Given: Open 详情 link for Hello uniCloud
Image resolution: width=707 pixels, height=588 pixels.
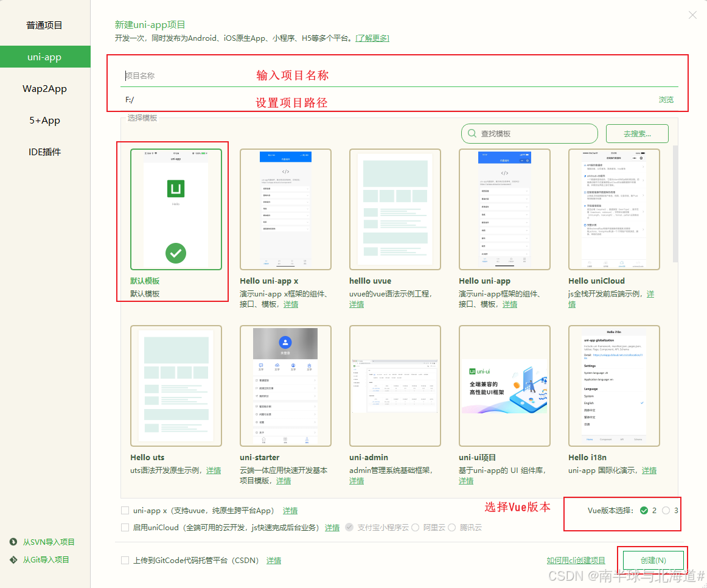Looking at the screenshot, I should click(650, 294).
